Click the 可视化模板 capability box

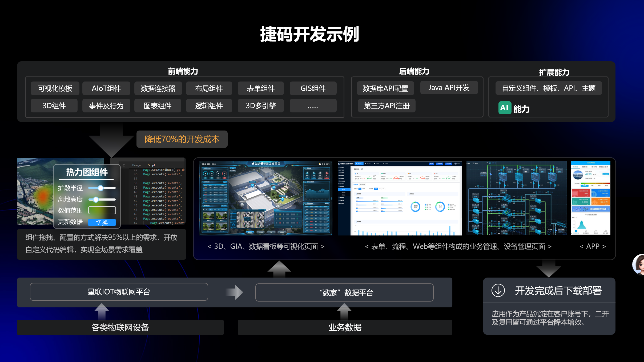[x=55, y=88]
